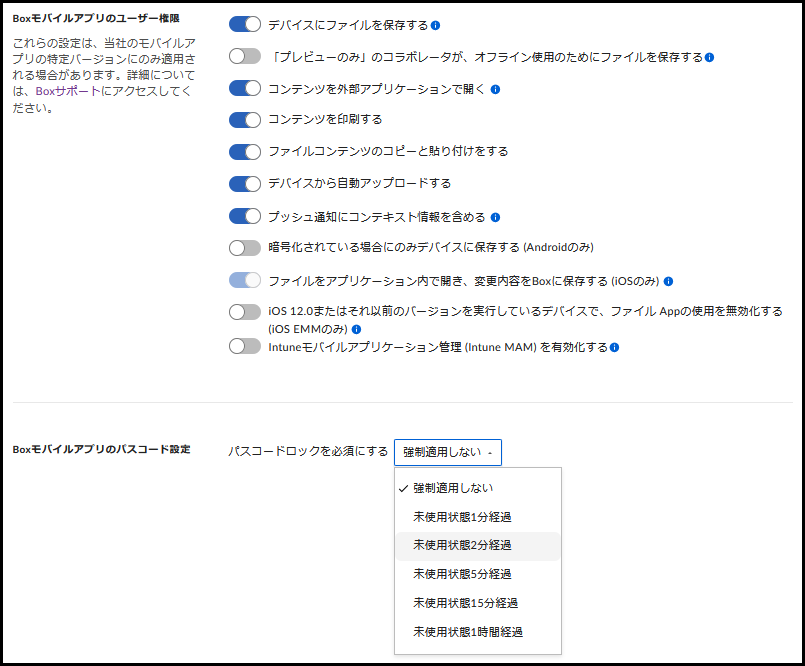Enable 暗号化されている場合のみ保存 (Android) switch
Viewport: 805px width, 666px height.
click(x=244, y=248)
